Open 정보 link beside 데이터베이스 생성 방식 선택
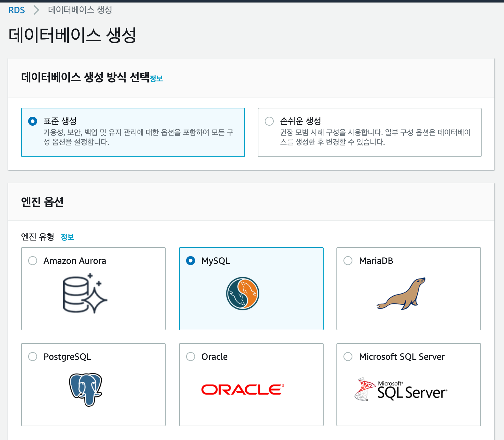This screenshot has height=440, width=504. click(x=156, y=78)
